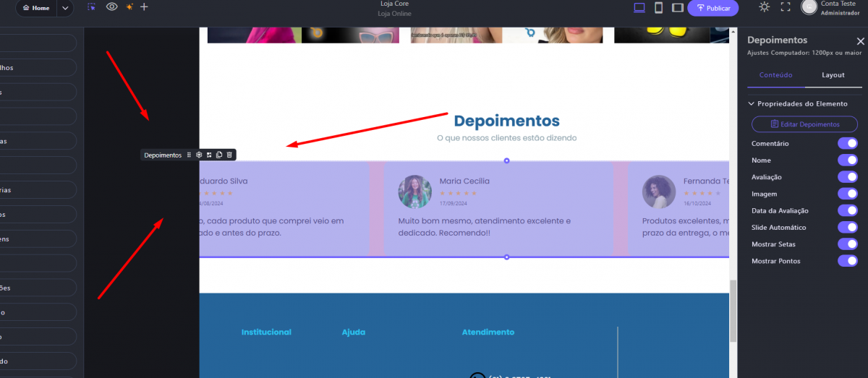Disable the Comentário toggle
The width and height of the screenshot is (868, 378).
click(x=847, y=144)
